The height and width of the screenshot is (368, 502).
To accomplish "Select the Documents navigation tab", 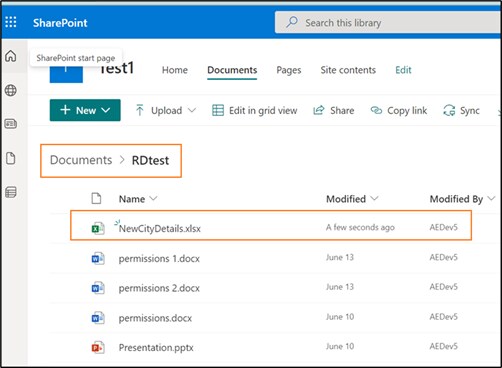I will pyautogui.click(x=232, y=70).
